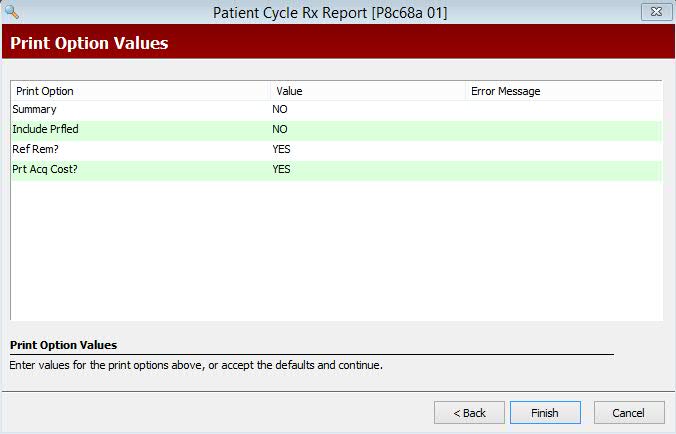This screenshot has width=676, height=434.
Task: Edit the Ref Rem? value YES
Action: tap(281, 150)
